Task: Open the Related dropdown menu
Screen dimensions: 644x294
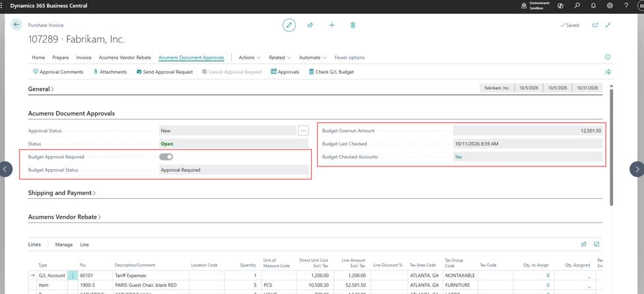Action: (279, 57)
